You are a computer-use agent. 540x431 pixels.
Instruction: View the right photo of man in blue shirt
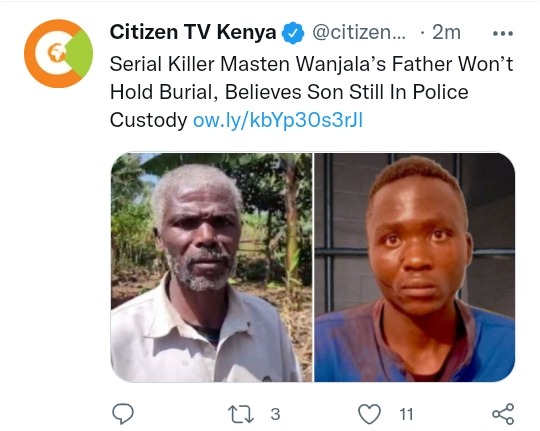(415, 267)
